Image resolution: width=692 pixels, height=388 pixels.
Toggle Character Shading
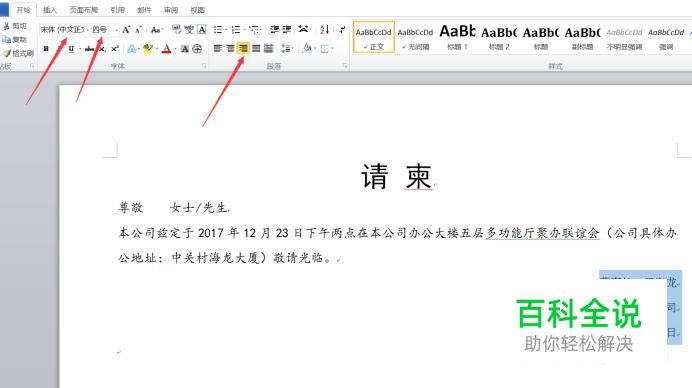pyautogui.click(x=184, y=49)
